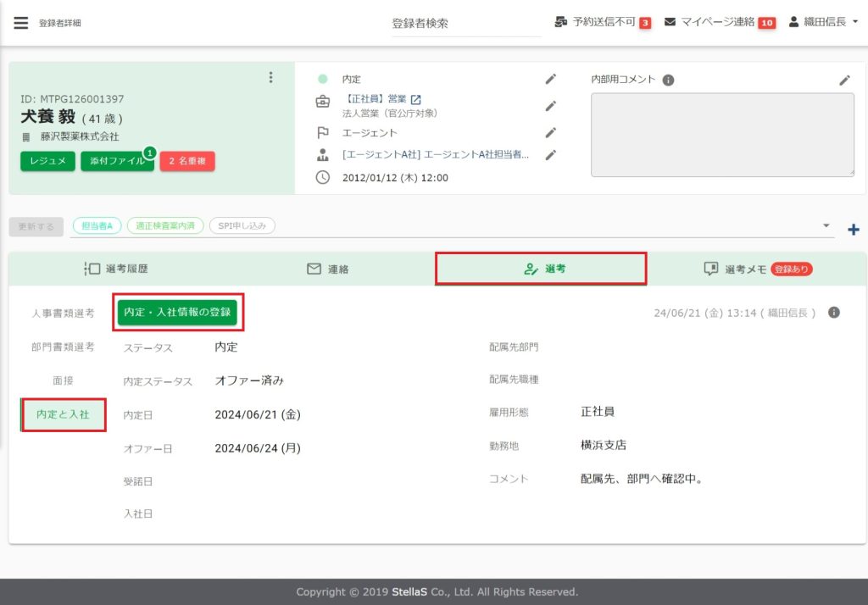Open the hamburger navigation menu
868x605 pixels.
(x=20, y=23)
